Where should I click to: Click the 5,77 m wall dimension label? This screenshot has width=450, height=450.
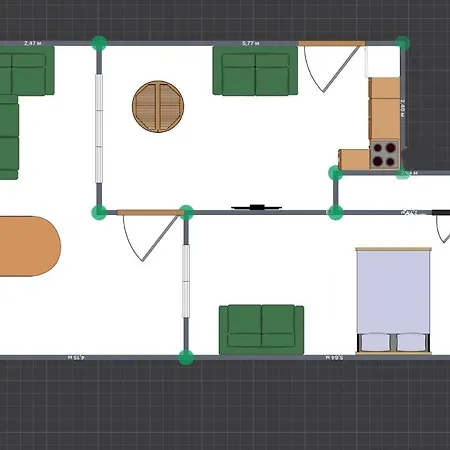tap(251, 43)
